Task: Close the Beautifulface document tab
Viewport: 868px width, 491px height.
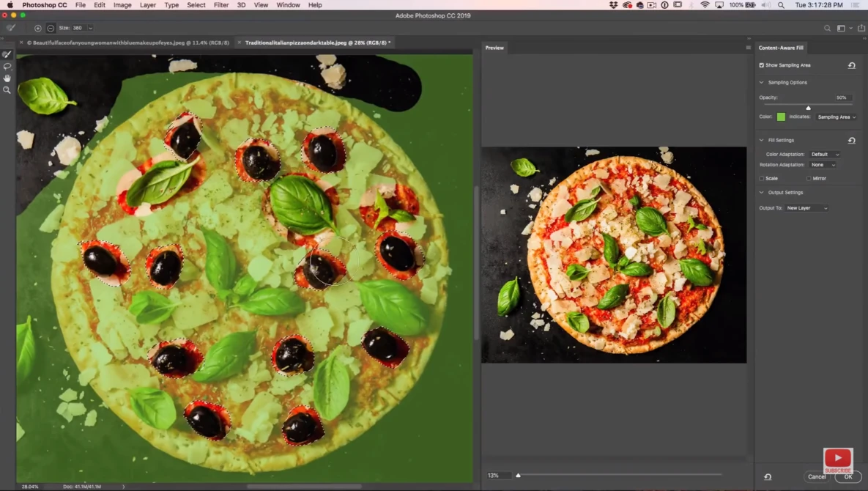Action: pyautogui.click(x=21, y=43)
